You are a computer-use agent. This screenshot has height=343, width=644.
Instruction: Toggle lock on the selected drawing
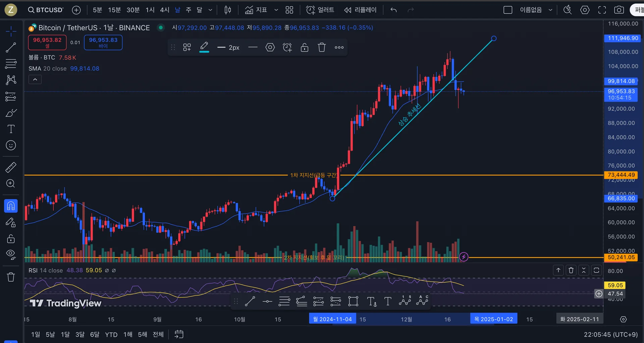coord(304,47)
